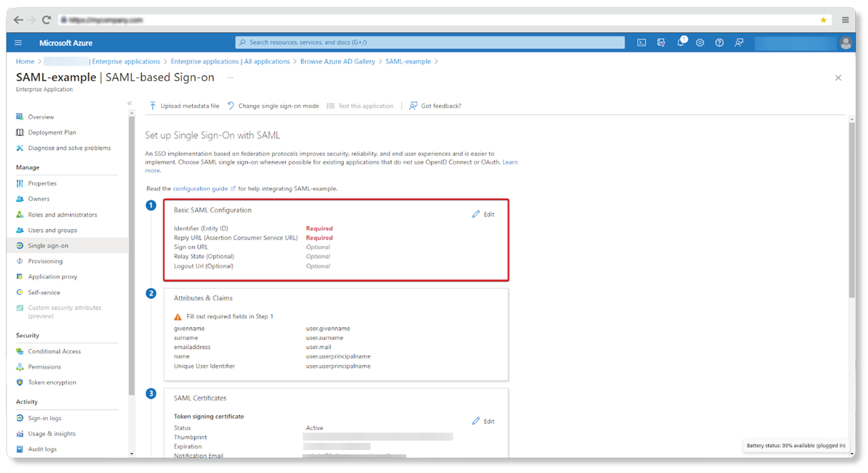Follow the Learn more link
Viewport: 868px width, 473px height.
pyautogui.click(x=510, y=162)
